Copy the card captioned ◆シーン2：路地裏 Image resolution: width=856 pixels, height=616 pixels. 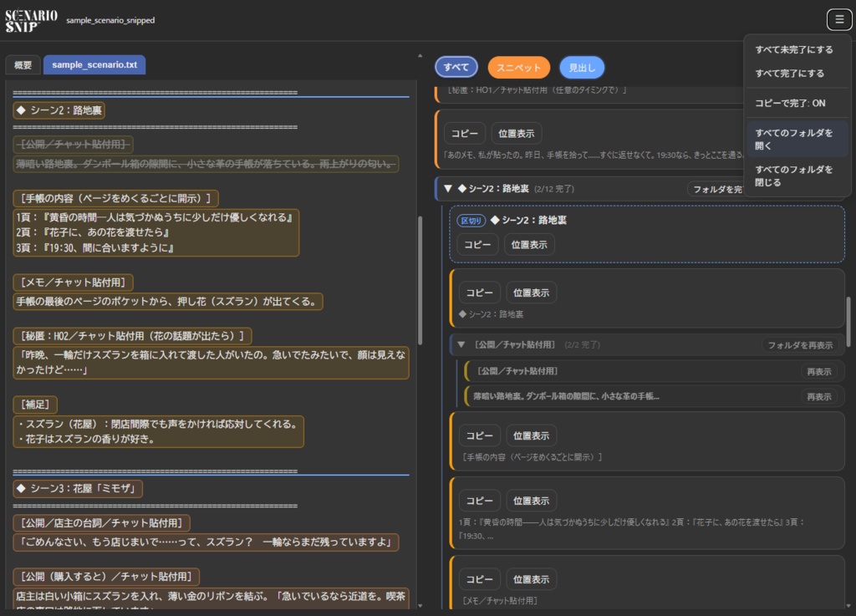click(x=479, y=293)
